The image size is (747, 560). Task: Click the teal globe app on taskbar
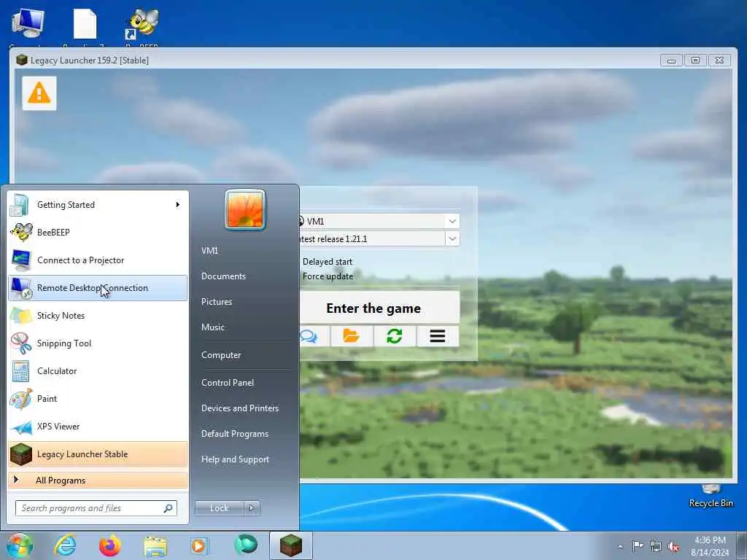pos(246,545)
